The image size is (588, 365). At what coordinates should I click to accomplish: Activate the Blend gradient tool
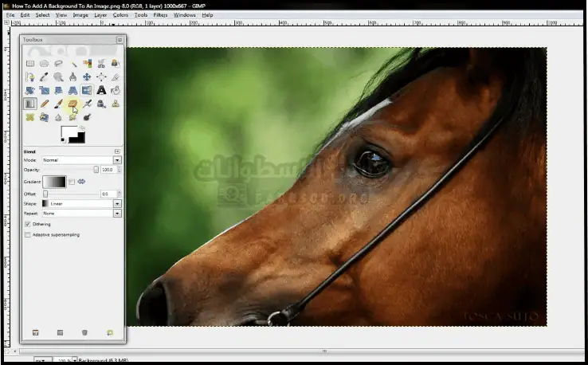pyautogui.click(x=30, y=104)
